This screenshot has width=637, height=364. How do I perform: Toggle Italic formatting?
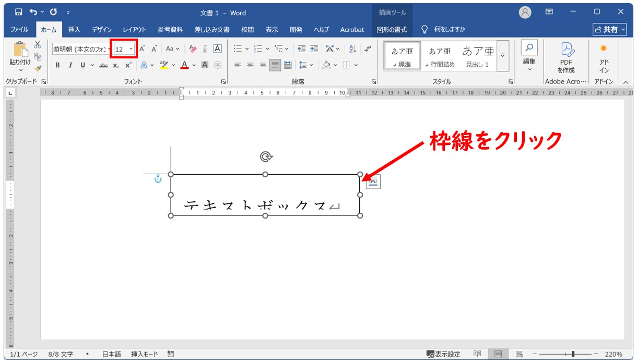(70, 65)
